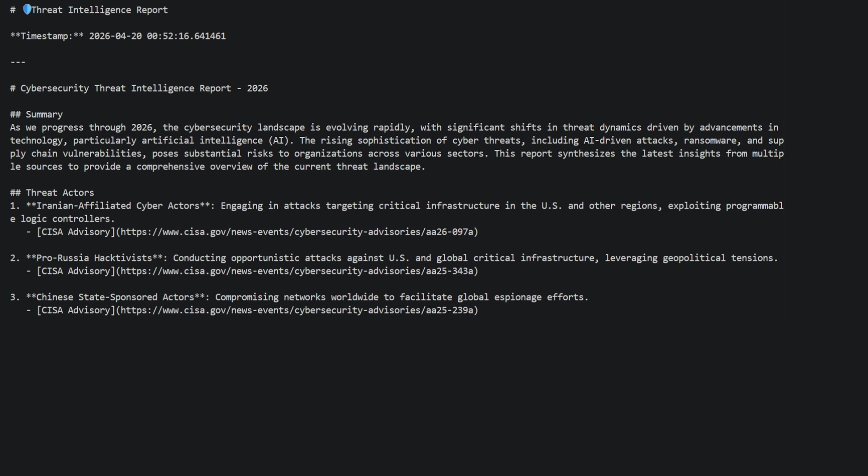This screenshot has width=868, height=476.
Task: Click the word "ransomware" in the summary
Action: point(710,141)
